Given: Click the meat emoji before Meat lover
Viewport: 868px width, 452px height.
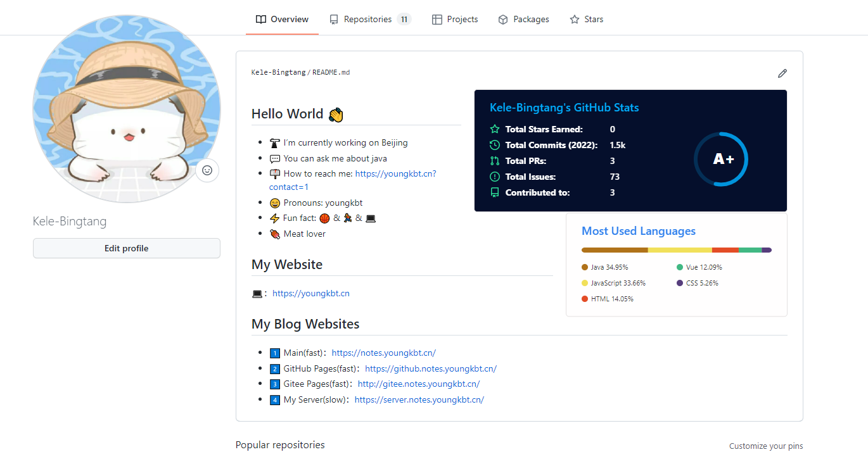Looking at the screenshot, I should [x=275, y=234].
